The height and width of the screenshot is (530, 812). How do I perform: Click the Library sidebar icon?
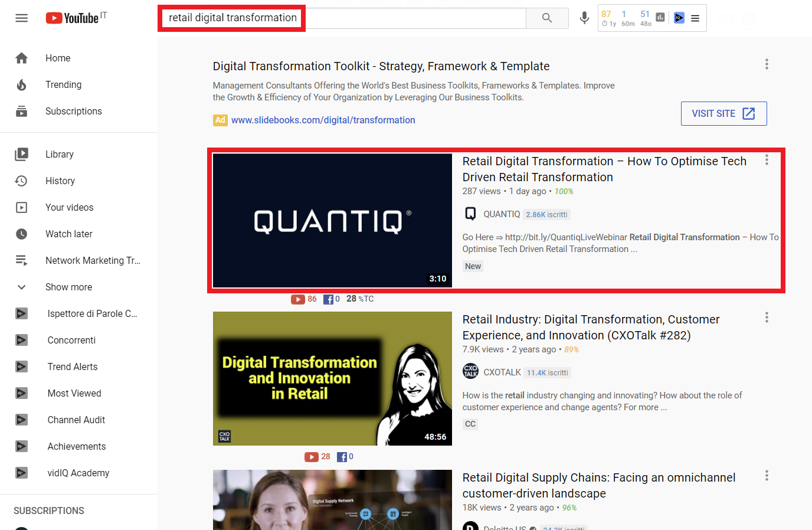[22, 154]
